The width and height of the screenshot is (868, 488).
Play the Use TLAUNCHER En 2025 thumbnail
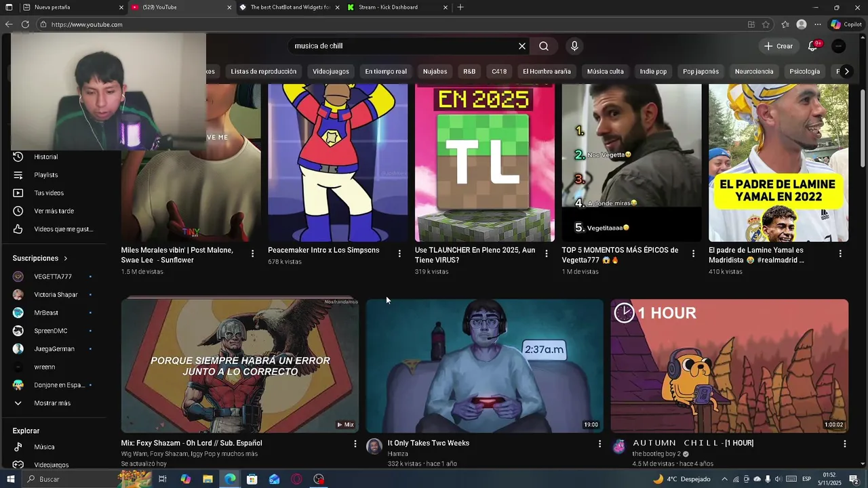(x=485, y=163)
